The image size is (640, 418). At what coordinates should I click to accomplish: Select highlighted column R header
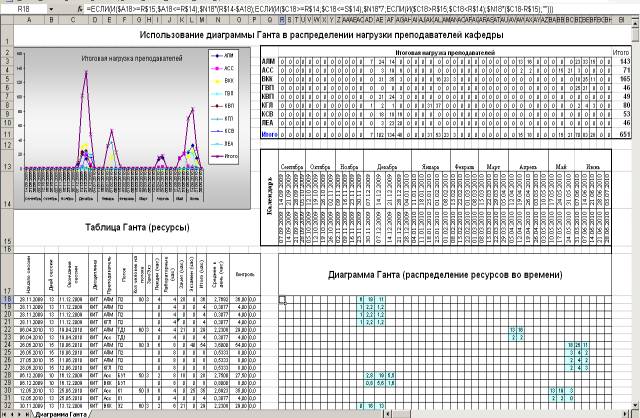click(x=282, y=19)
